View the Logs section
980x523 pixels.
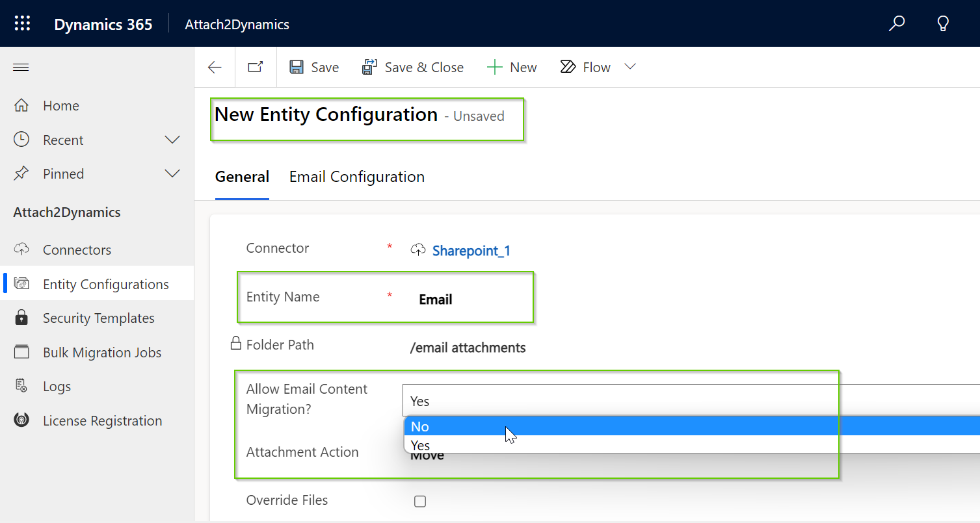[x=57, y=386]
